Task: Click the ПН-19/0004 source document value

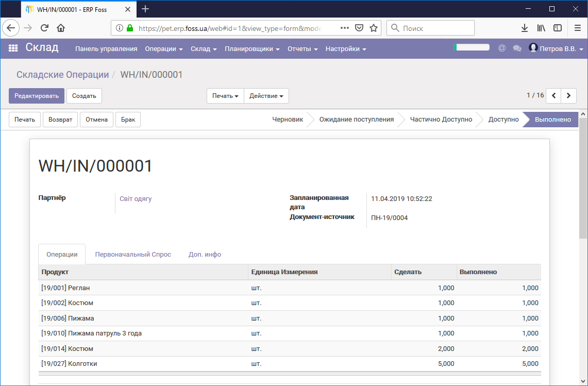Action: 389,217
